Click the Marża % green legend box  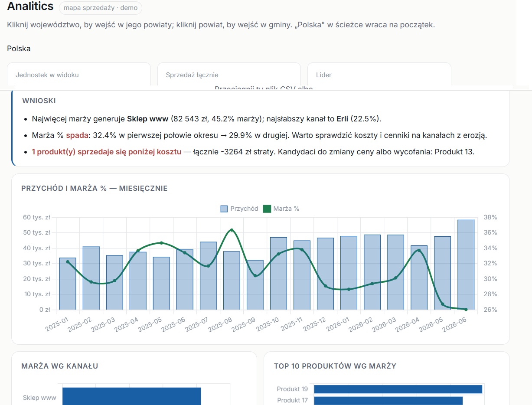tap(266, 209)
